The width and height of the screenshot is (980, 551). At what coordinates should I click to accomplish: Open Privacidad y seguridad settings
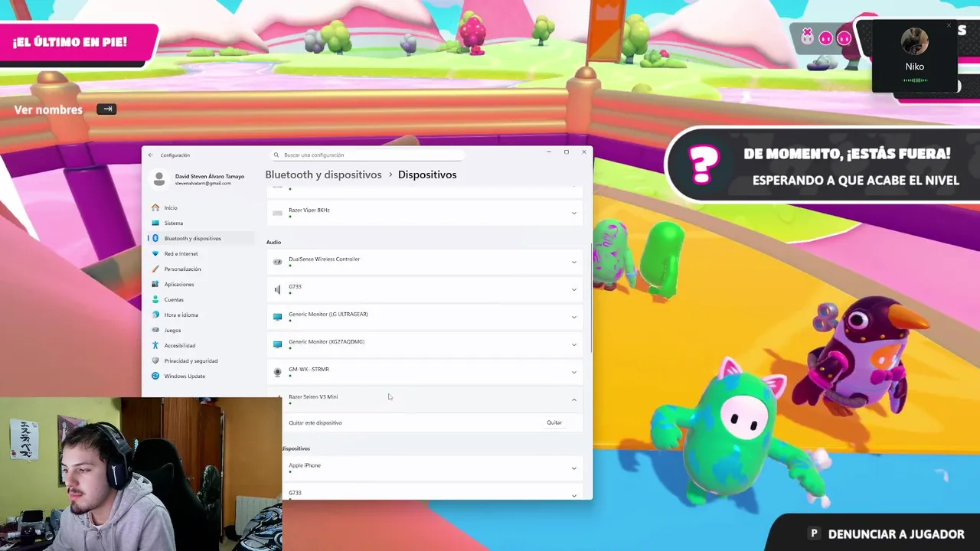[201, 360]
